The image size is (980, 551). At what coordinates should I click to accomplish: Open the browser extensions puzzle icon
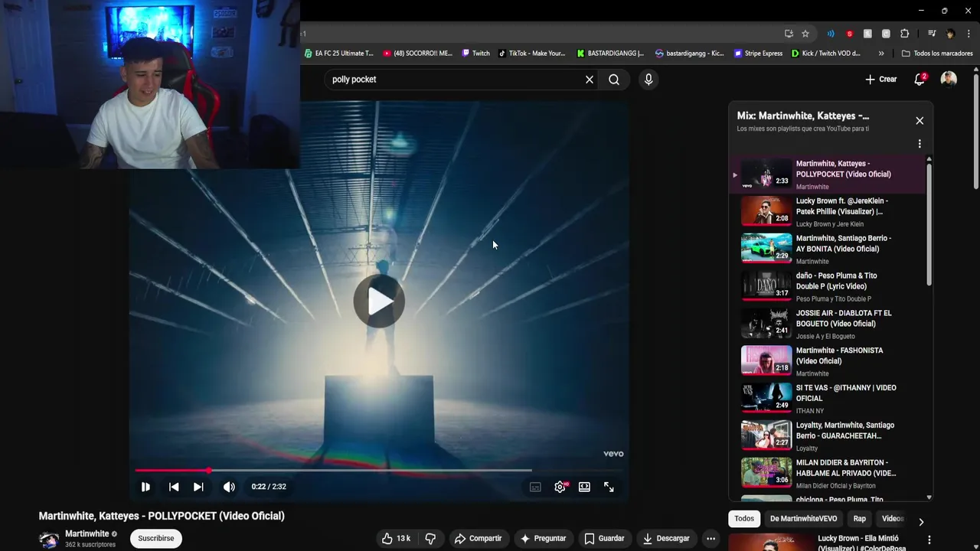point(905,34)
